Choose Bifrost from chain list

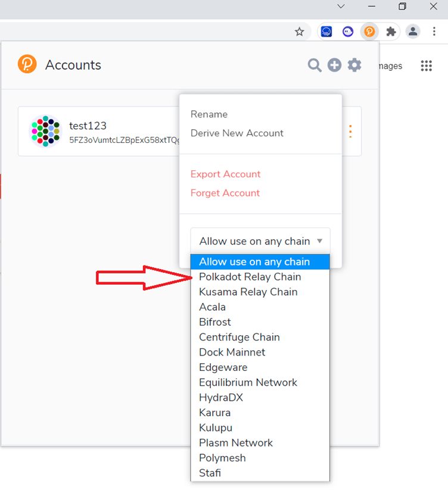click(260, 322)
